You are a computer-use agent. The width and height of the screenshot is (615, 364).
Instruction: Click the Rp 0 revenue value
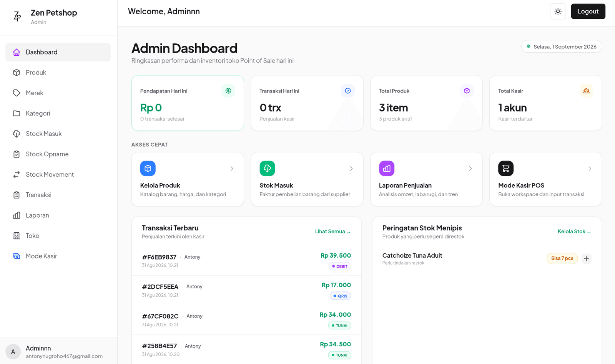click(151, 108)
